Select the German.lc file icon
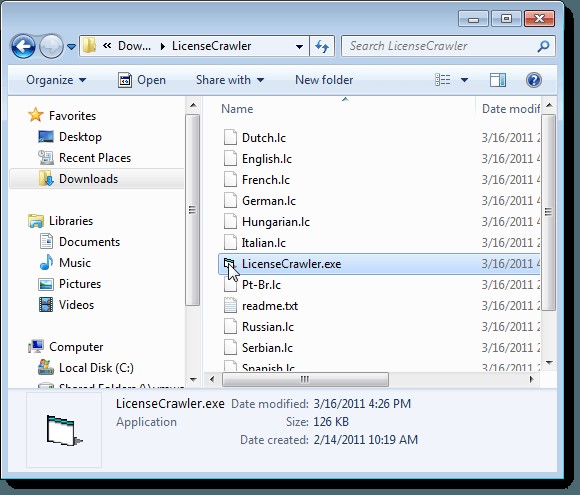580x495 pixels. [230, 201]
